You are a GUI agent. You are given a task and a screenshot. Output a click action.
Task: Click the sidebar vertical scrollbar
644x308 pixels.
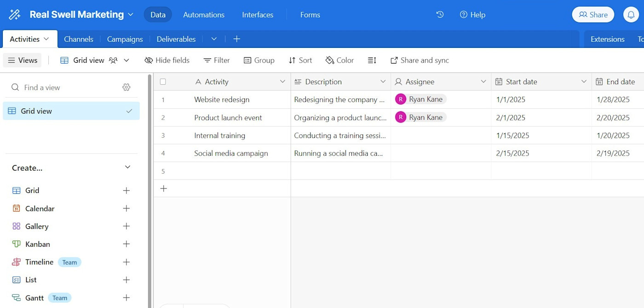tap(149, 191)
